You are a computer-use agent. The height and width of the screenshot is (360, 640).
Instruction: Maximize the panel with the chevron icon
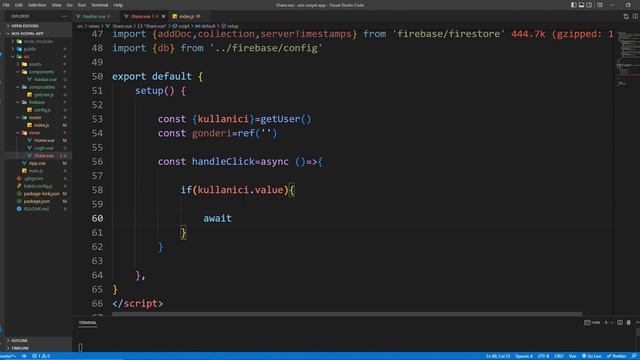coord(637,322)
